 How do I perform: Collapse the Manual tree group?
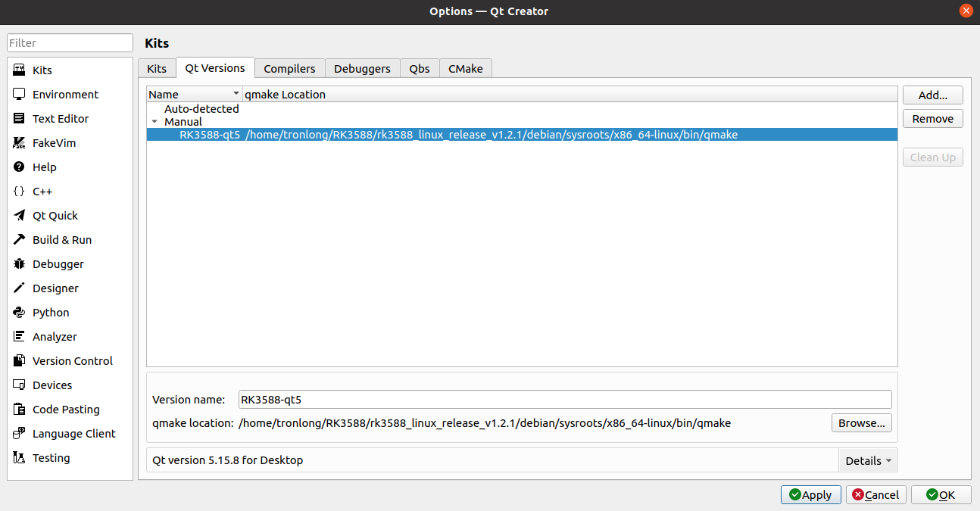pos(154,122)
